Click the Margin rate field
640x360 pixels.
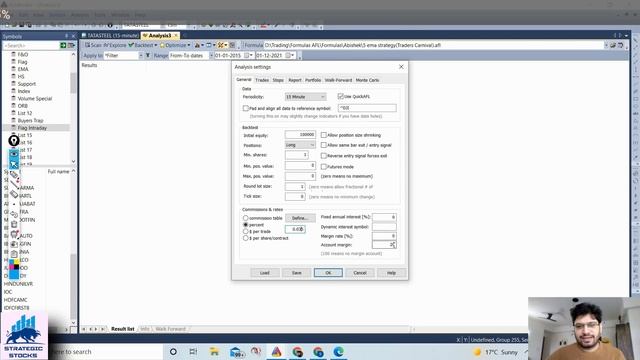tap(384, 236)
